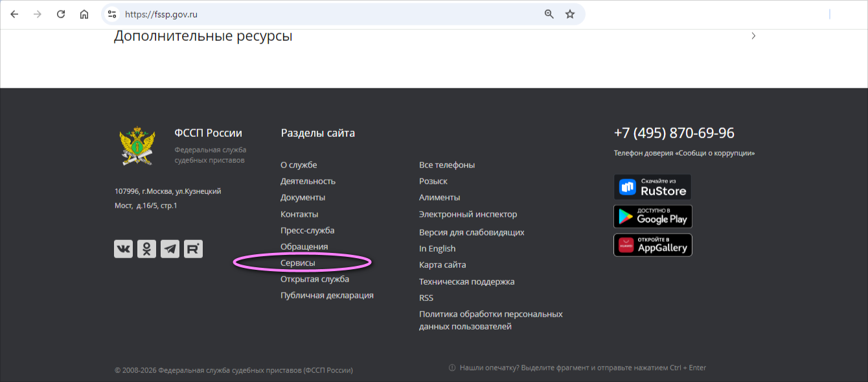Reload the page with browser refresh

coord(61,14)
